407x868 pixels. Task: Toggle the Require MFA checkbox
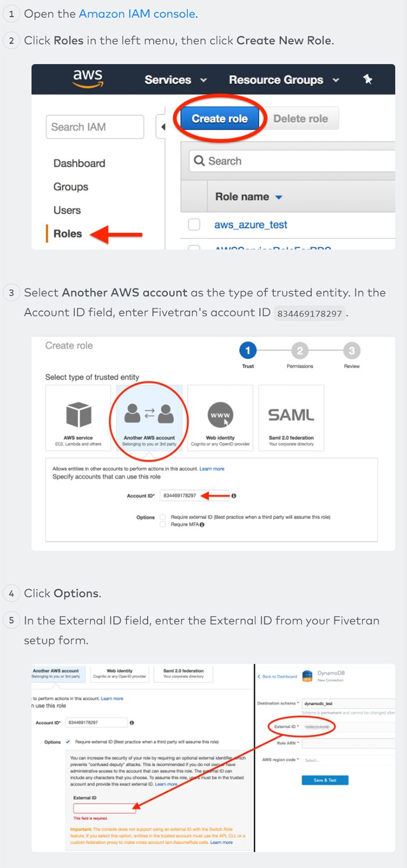pyautogui.click(x=163, y=524)
